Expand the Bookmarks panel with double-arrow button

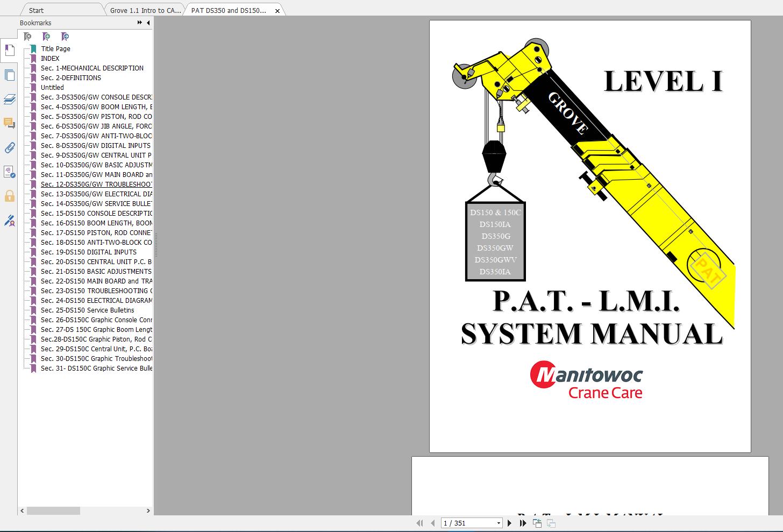coord(140,23)
